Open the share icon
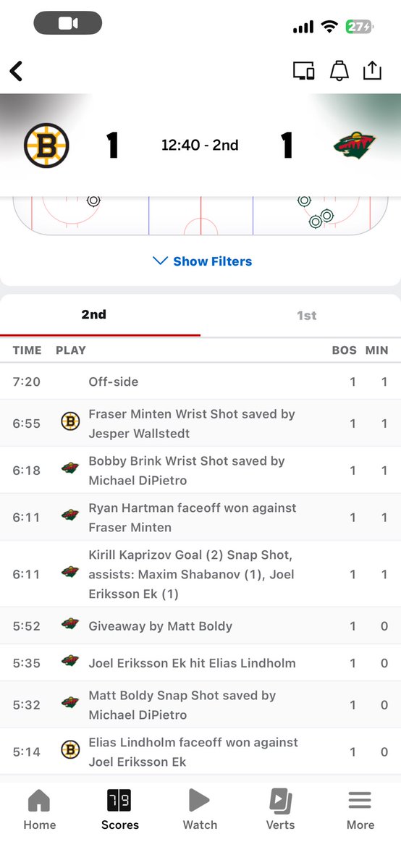The width and height of the screenshot is (401, 868). 372,70
